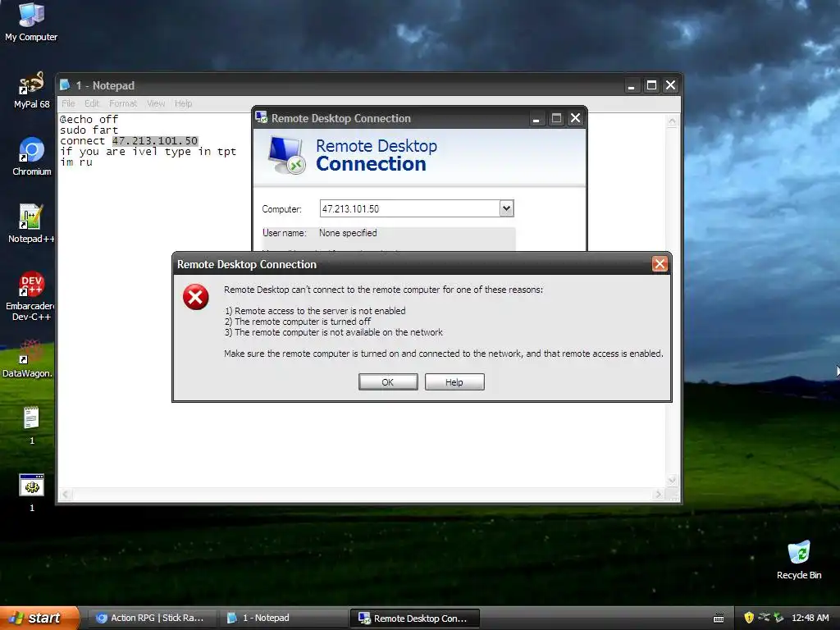
Task: Switch to Remote Desktop Connection taskbar button
Action: (x=414, y=619)
